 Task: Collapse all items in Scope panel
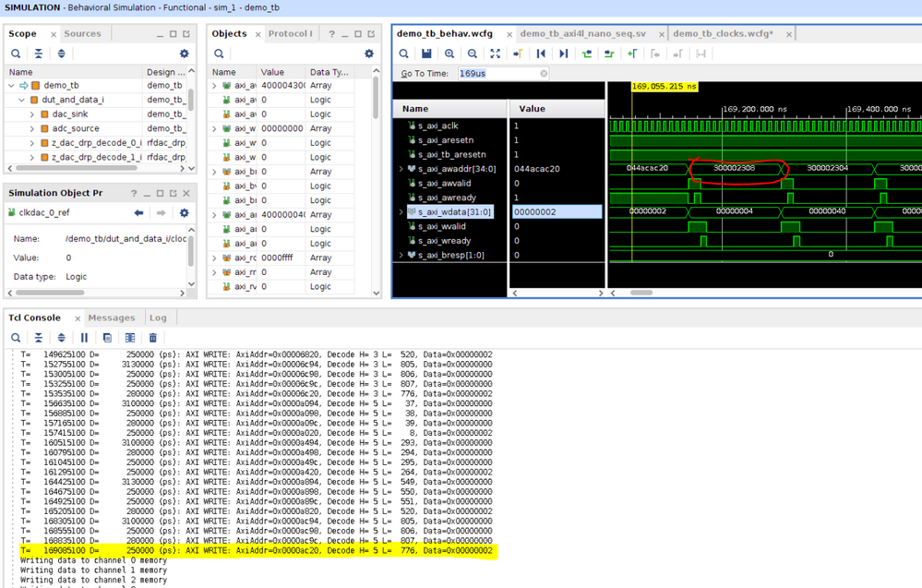pyautogui.click(x=39, y=54)
